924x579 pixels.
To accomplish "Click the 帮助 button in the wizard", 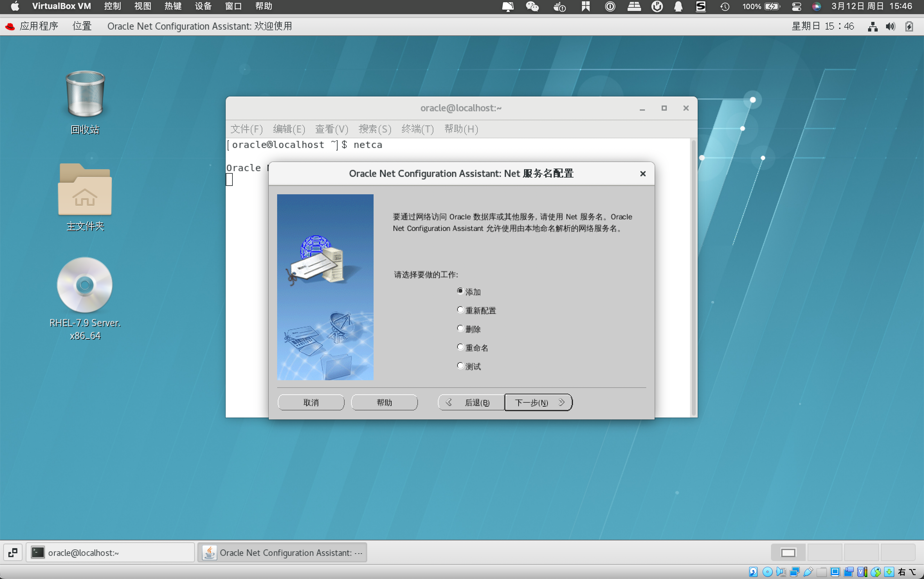I will pyautogui.click(x=384, y=402).
